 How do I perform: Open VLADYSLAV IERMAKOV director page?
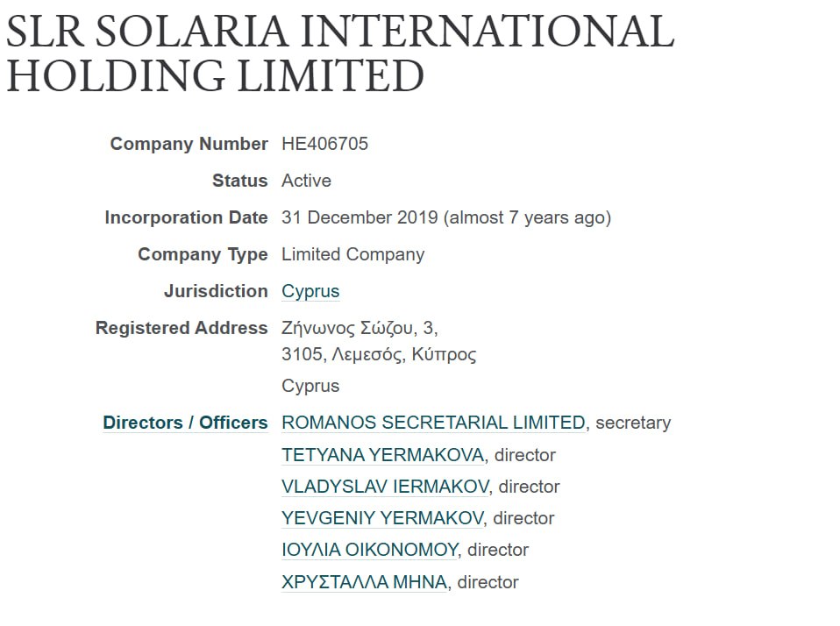pyautogui.click(x=385, y=487)
